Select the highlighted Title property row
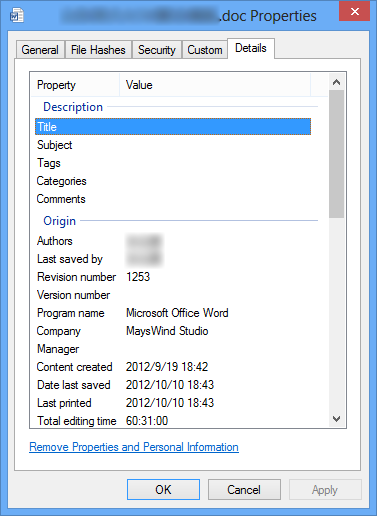 [x=173, y=127]
